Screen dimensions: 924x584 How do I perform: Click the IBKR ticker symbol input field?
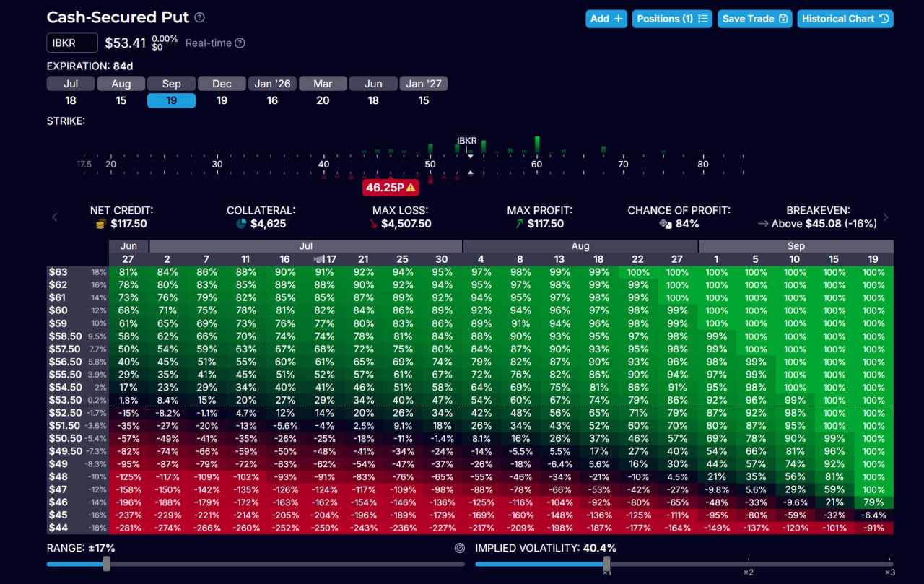(x=72, y=43)
